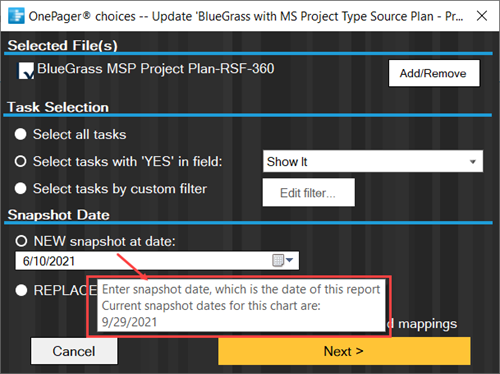
Task: Click the yellow Next > button
Action: coord(344,351)
